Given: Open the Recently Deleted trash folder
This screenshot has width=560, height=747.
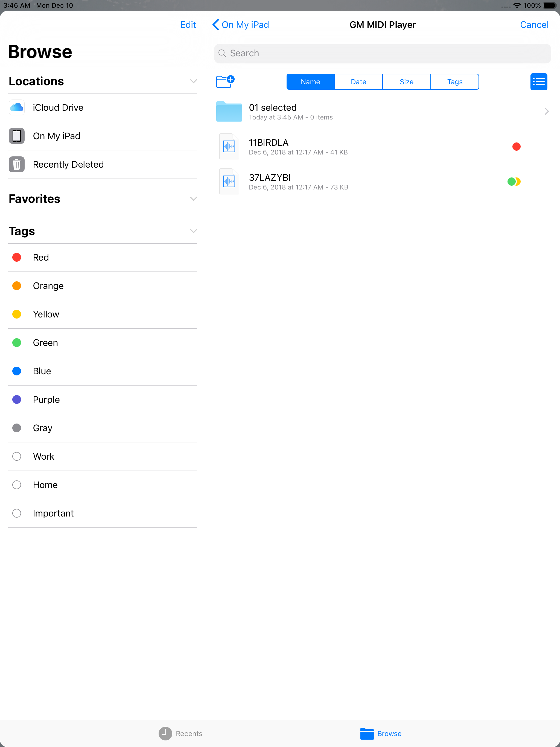Looking at the screenshot, I should (x=68, y=164).
